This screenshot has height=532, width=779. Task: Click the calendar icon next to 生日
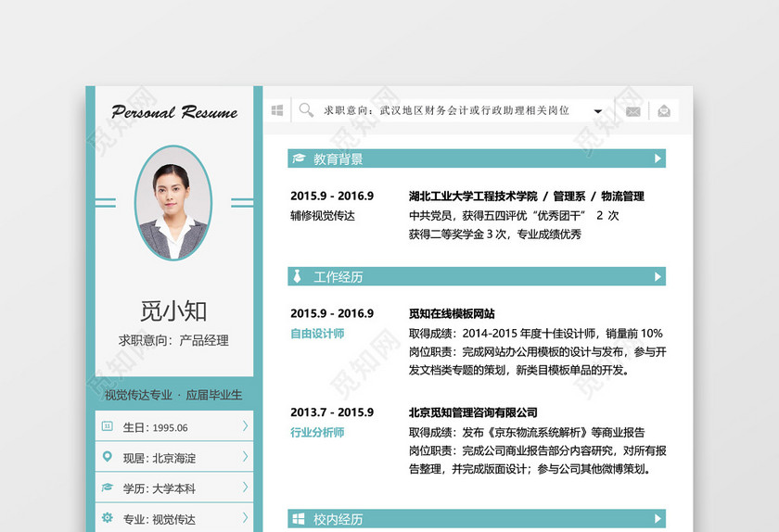[108, 426]
